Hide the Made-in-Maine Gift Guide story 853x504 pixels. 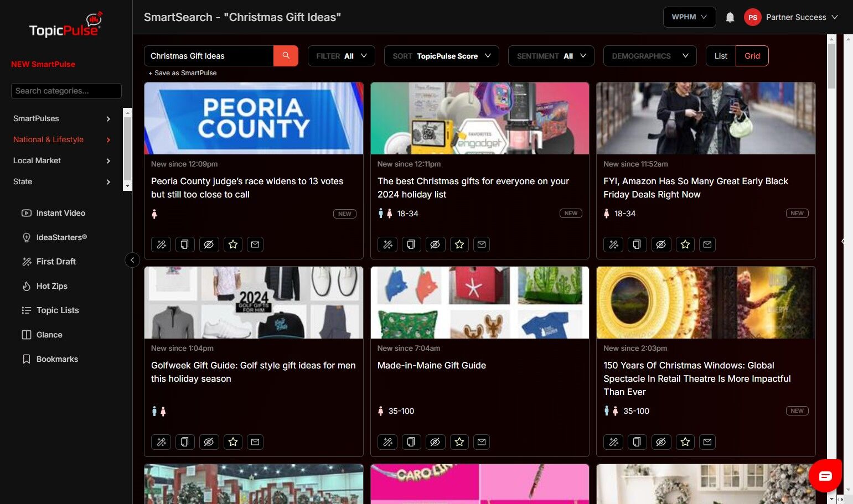[435, 442]
